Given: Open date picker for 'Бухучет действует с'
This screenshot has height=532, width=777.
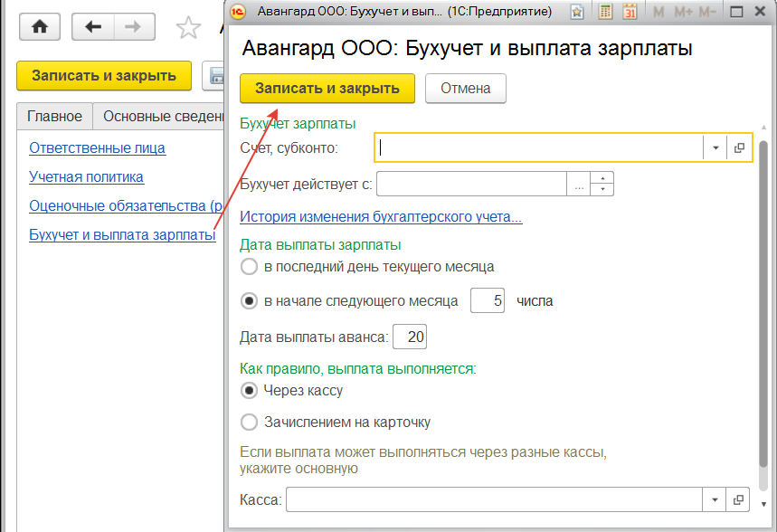Looking at the screenshot, I should pyautogui.click(x=579, y=185).
